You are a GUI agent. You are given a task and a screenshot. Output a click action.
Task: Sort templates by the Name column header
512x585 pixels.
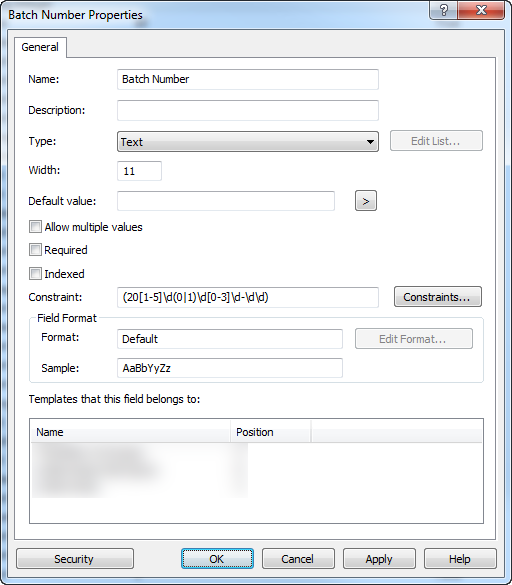pos(131,432)
